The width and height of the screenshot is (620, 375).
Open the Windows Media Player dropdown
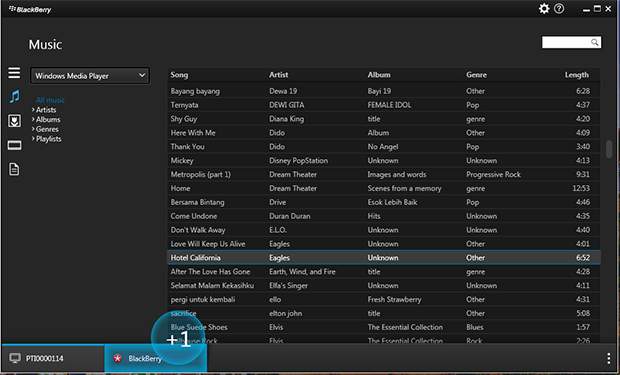(x=90, y=76)
